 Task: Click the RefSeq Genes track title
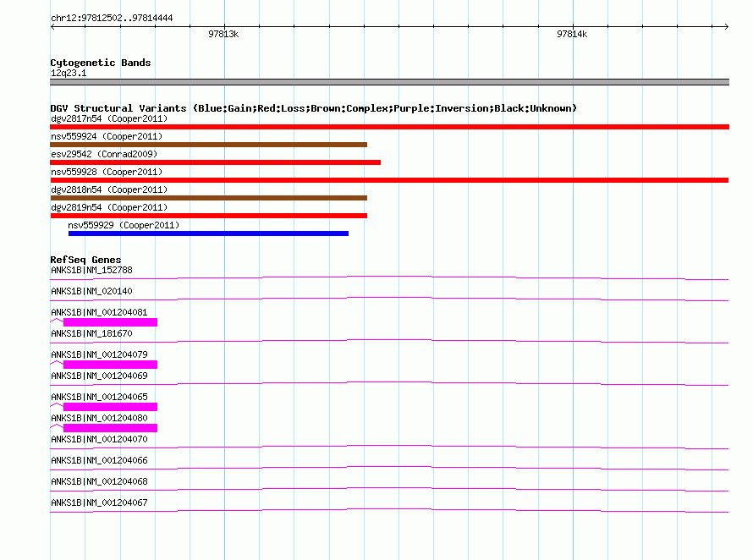[x=86, y=260]
